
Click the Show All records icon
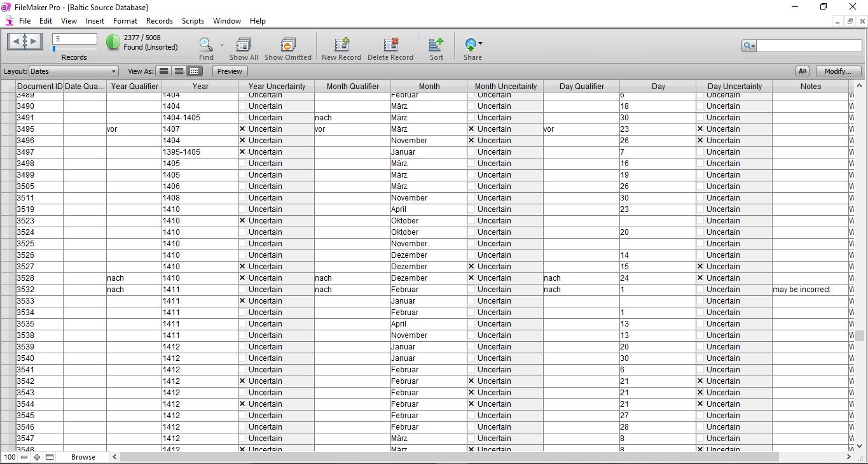(244, 44)
